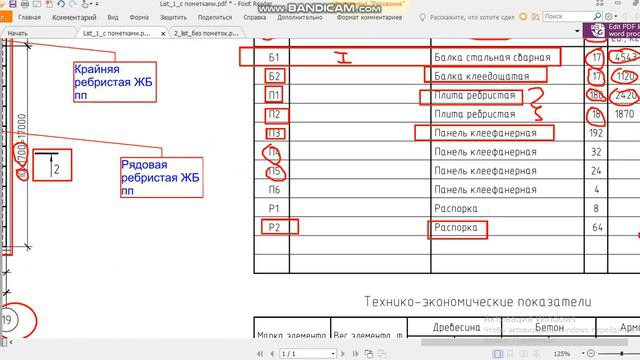Go to the next page
The image size is (640, 360).
tap(343, 353)
